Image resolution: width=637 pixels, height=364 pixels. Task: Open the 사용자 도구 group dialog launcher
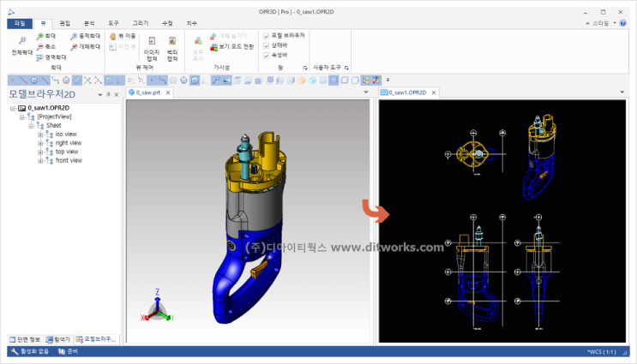point(346,68)
